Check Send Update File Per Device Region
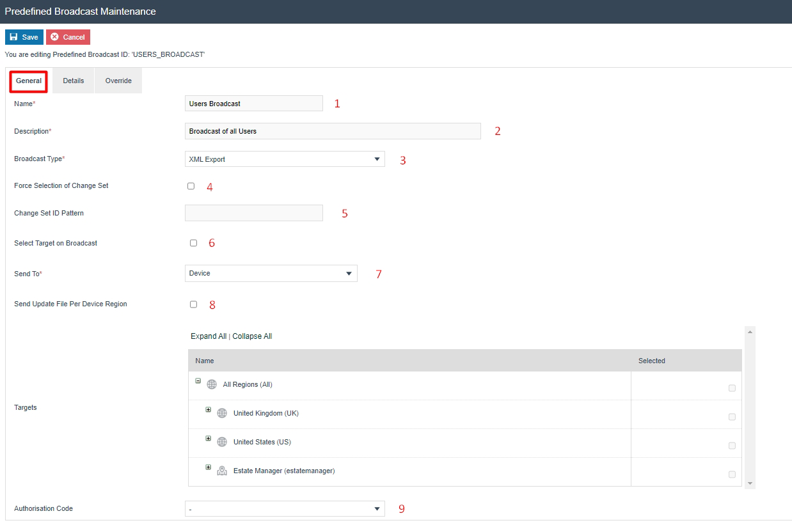 tap(193, 304)
